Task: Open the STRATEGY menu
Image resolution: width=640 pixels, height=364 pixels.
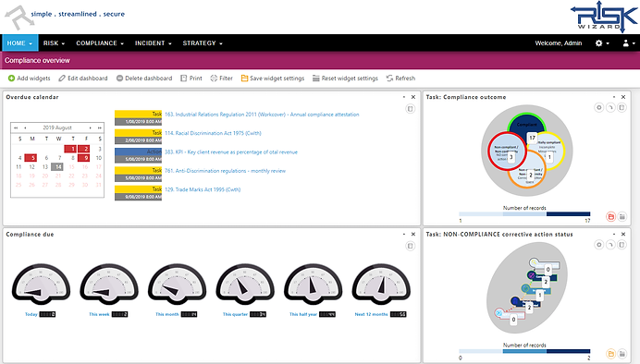Action: tap(203, 42)
